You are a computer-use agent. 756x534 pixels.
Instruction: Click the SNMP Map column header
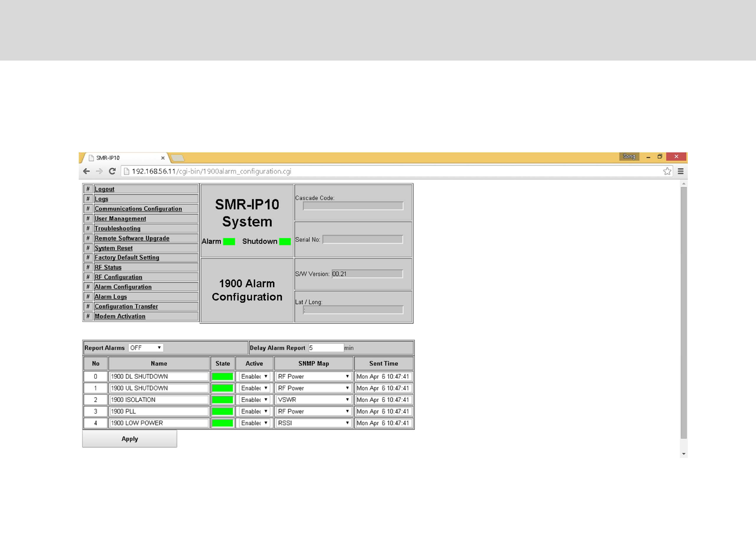point(313,363)
